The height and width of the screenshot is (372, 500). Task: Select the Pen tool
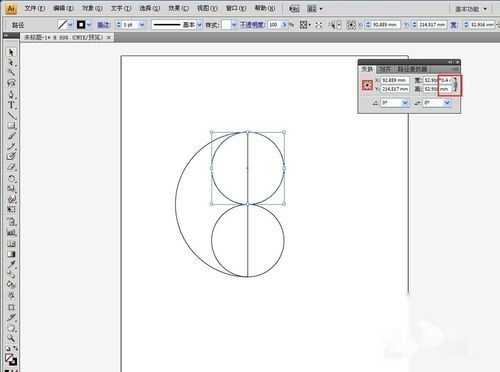(11, 94)
